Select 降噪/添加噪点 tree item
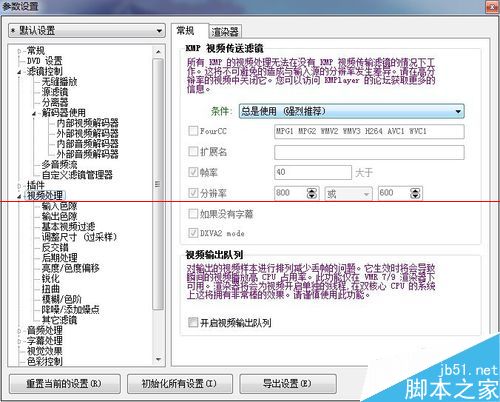Image resolution: width=500 pixels, height=402 pixels. click(x=70, y=310)
